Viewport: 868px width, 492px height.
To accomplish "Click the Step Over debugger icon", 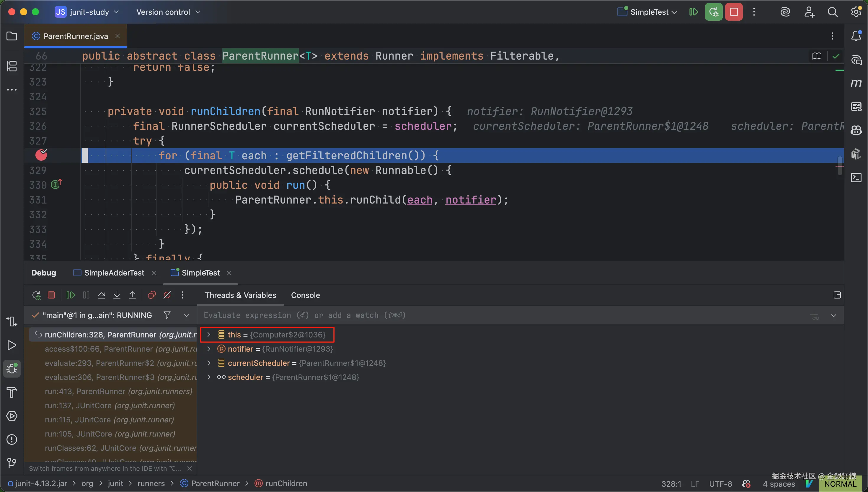I will tap(102, 295).
